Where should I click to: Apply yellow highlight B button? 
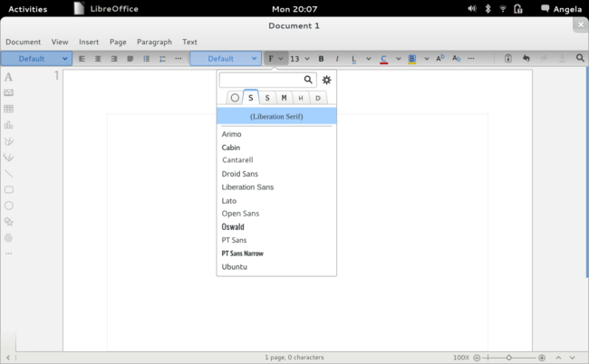click(412, 59)
